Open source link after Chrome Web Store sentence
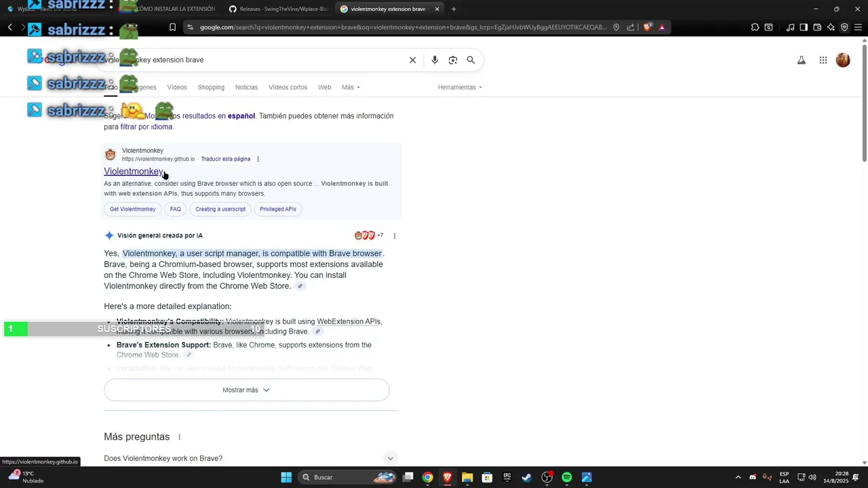868x488 pixels. (300, 286)
